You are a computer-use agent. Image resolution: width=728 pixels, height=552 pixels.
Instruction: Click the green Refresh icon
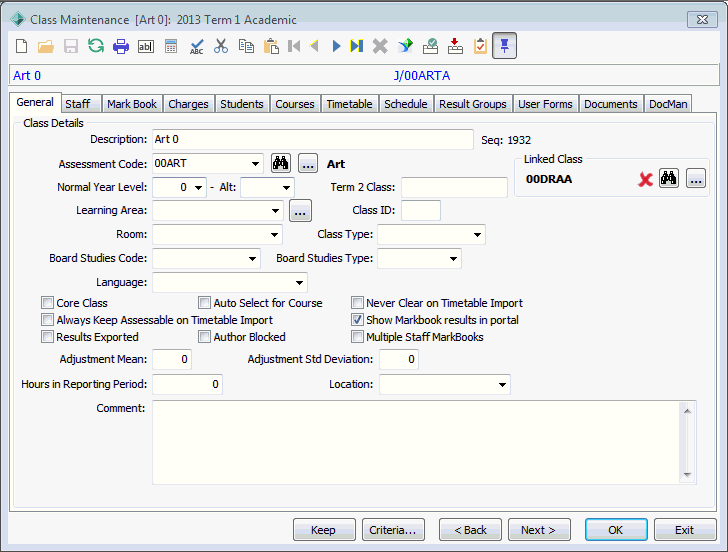point(96,46)
